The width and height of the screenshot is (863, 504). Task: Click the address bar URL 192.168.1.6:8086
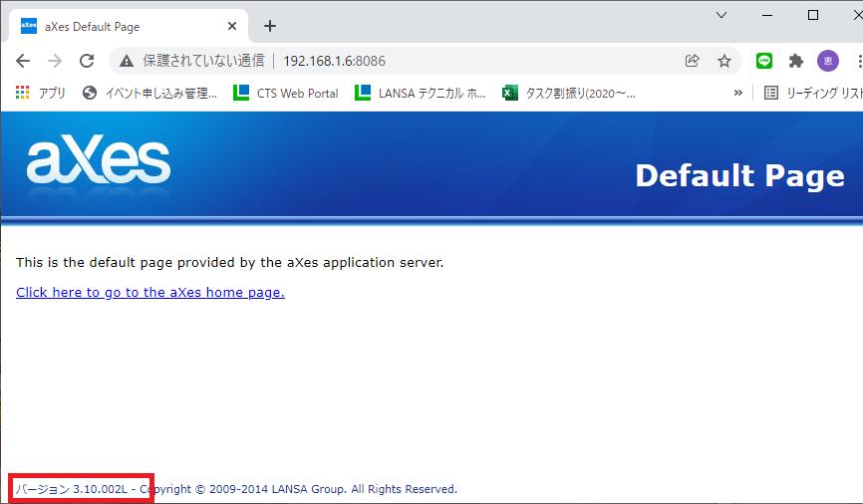334,61
